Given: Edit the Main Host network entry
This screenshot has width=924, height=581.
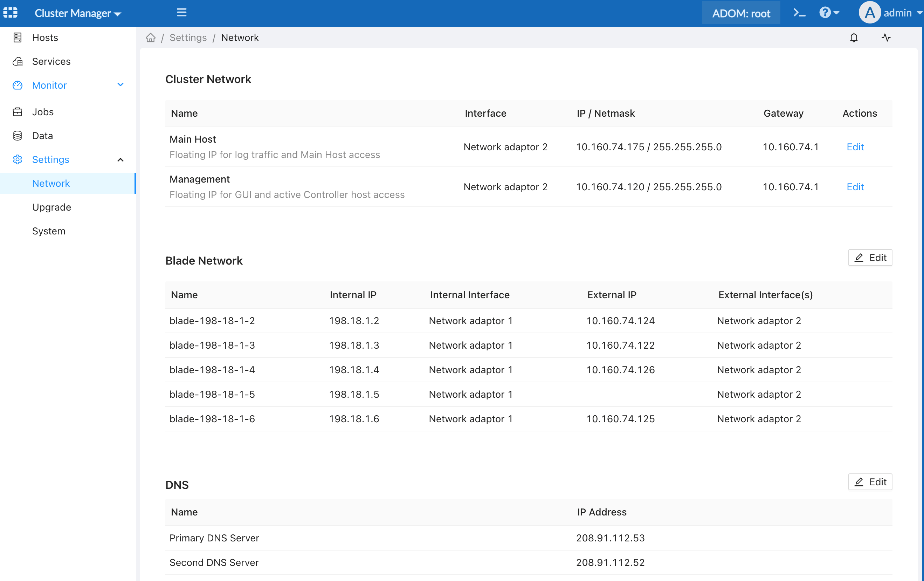Looking at the screenshot, I should point(855,147).
